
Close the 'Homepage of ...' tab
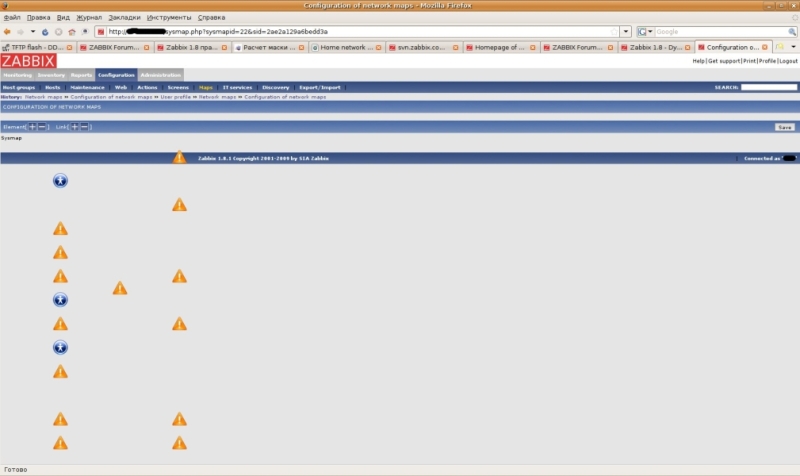click(533, 47)
